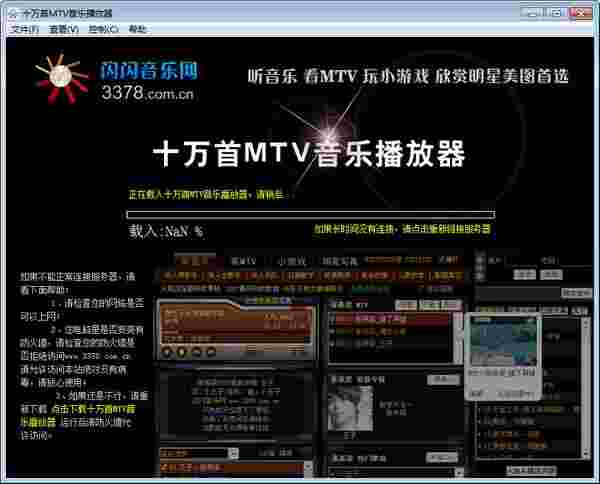Screen dimensions: 600x484
Task: Click the 3378.com.cn site address text
Action: click(148, 93)
